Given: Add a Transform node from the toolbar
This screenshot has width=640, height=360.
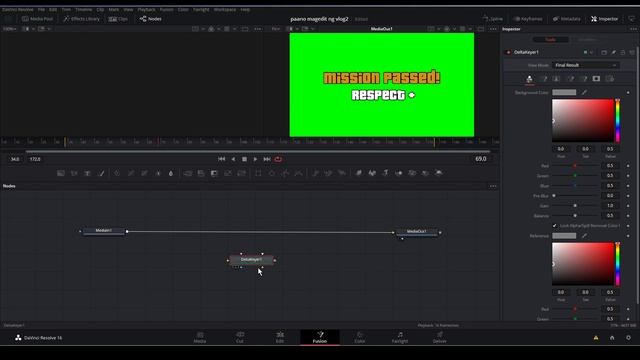Looking at the screenshot, I should tap(242, 173).
